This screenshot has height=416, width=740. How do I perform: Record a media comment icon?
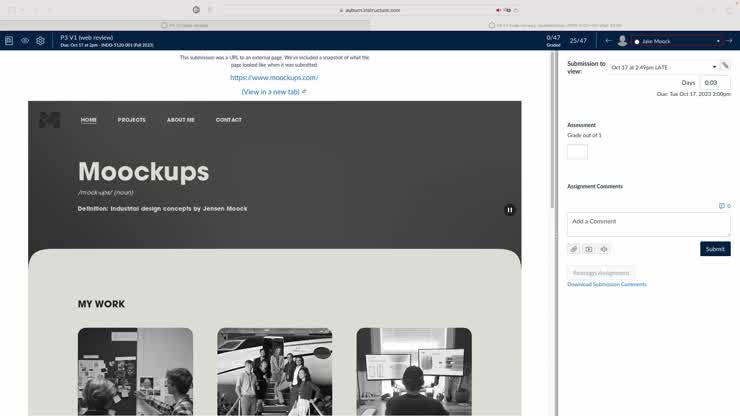pos(589,249)
